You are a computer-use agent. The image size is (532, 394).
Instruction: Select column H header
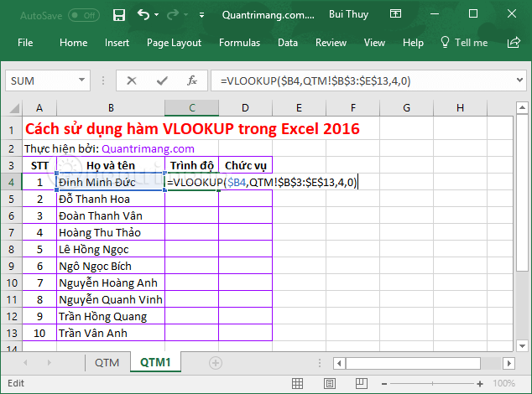(460, 108)
